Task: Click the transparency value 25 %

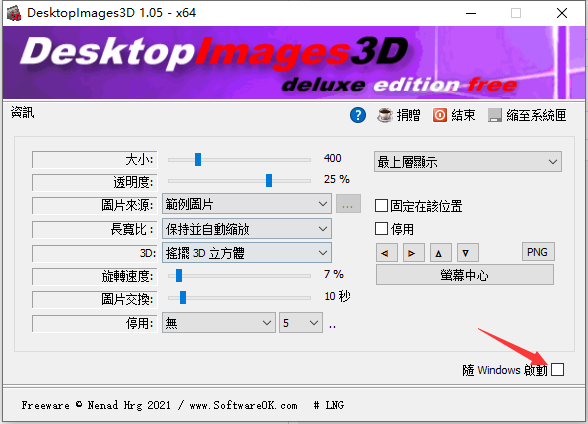Action: (337, 179)
